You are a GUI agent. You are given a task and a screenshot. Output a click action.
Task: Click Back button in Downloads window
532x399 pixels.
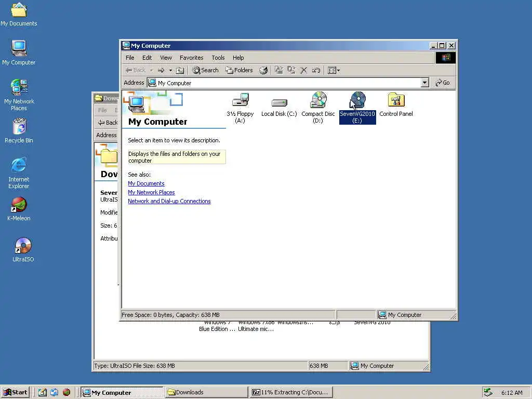(107, 123)
